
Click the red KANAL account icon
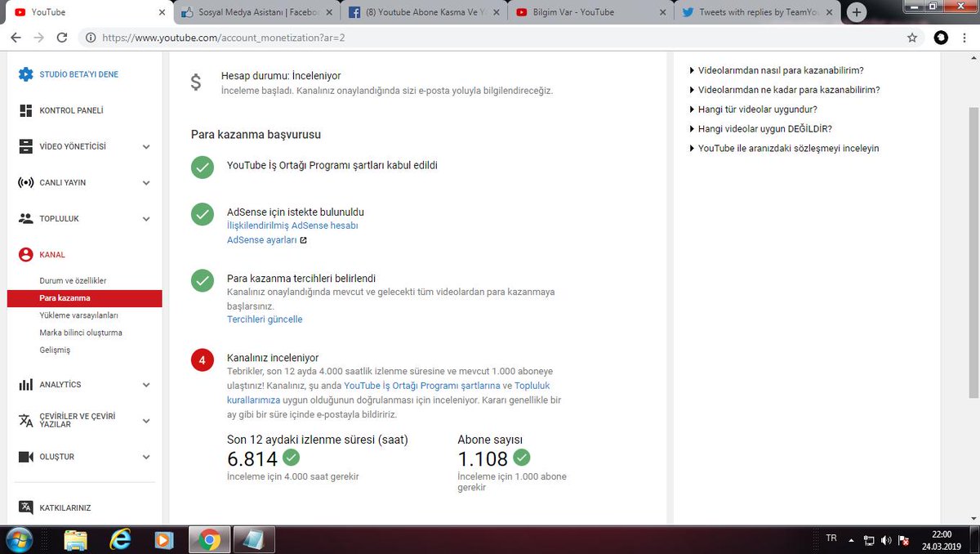25,254
